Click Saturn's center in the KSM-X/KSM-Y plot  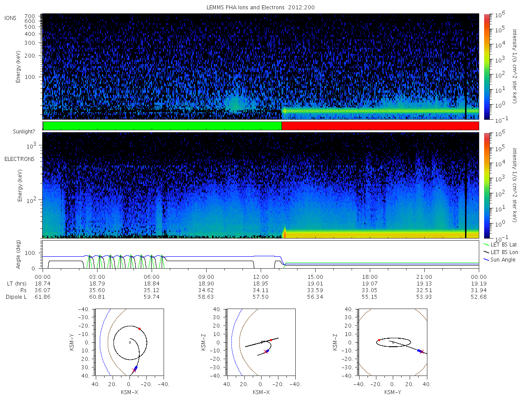(129, 342)
